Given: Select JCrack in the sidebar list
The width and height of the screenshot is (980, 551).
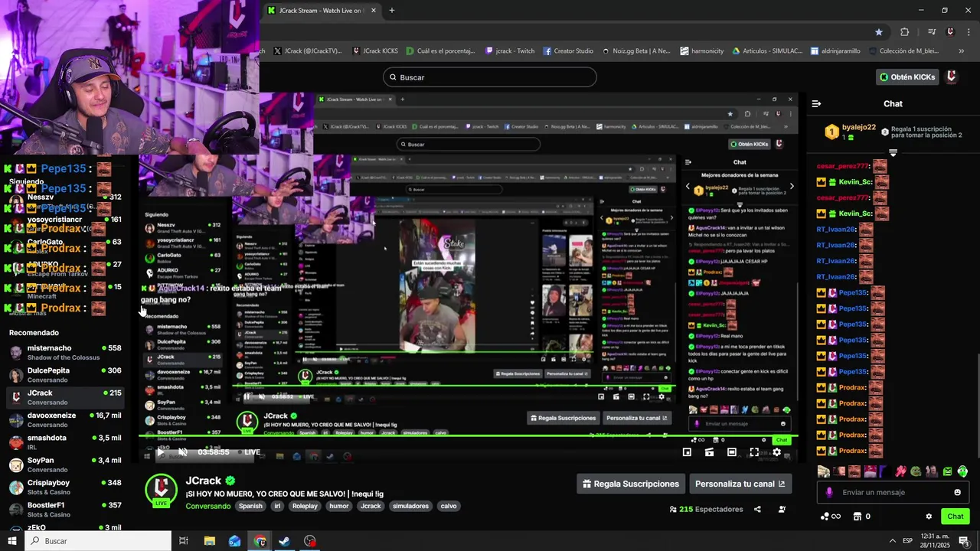Looking at the screenshot, I should point(65,397).
